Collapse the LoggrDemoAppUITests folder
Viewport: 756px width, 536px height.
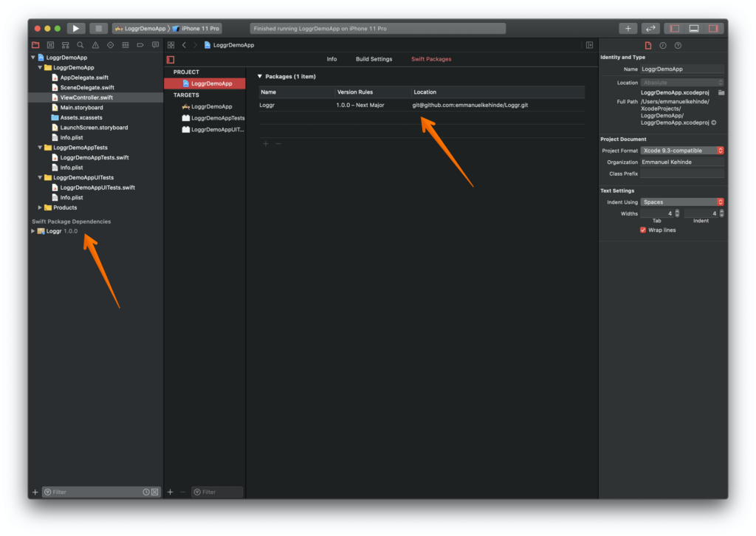(40, 177)
